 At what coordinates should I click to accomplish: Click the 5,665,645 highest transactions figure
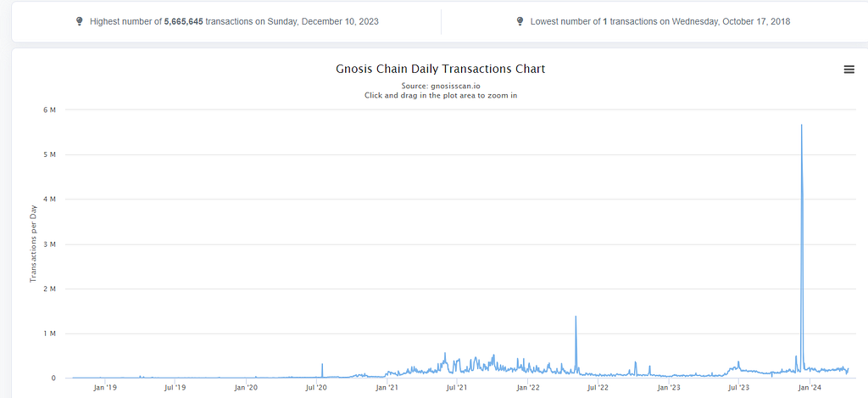(184, 21)
